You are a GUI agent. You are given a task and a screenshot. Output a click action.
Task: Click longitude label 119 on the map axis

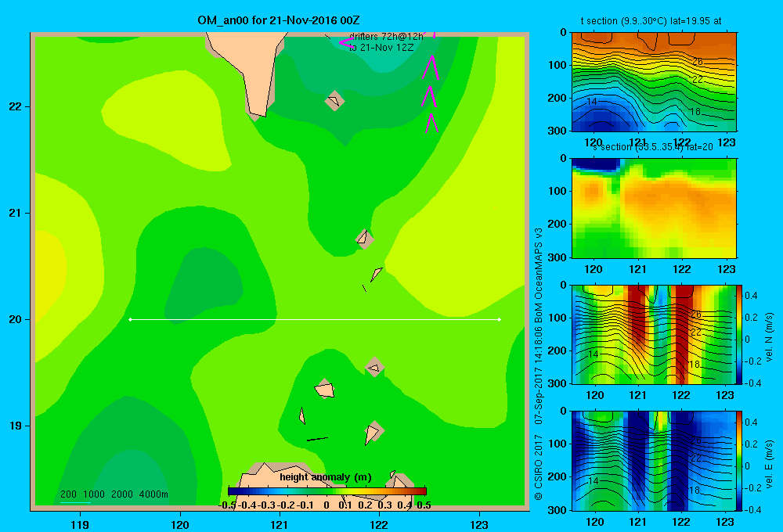tap(80, 524)
